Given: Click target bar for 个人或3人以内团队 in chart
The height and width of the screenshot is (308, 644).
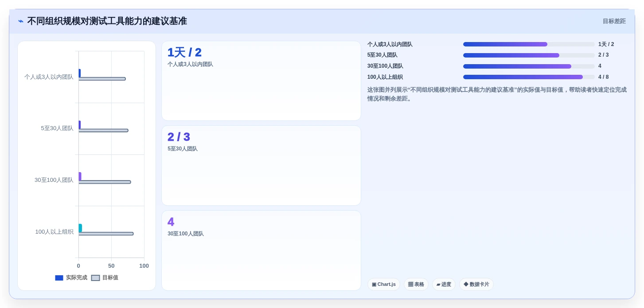Looking at the screenshot, I should (102, 79).
